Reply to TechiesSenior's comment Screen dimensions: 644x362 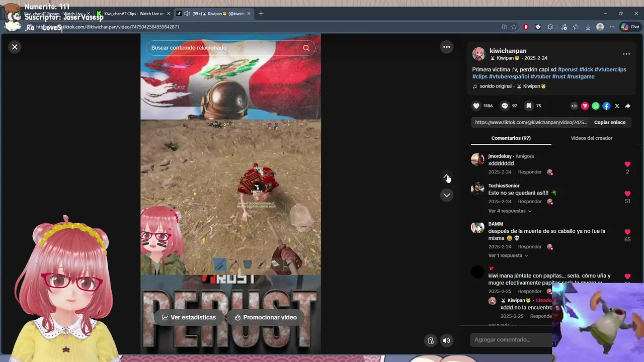(530, 202)
